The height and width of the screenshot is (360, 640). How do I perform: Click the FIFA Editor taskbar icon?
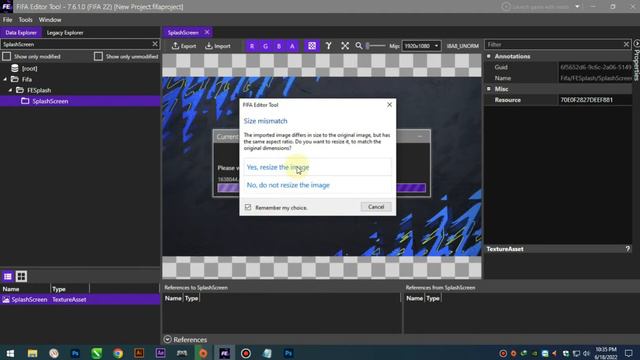click(224, 353)
